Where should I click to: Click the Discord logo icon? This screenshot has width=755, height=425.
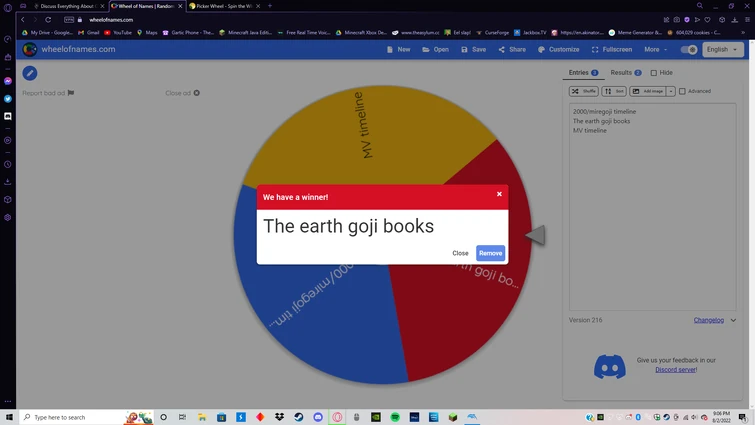click(610, 366)
